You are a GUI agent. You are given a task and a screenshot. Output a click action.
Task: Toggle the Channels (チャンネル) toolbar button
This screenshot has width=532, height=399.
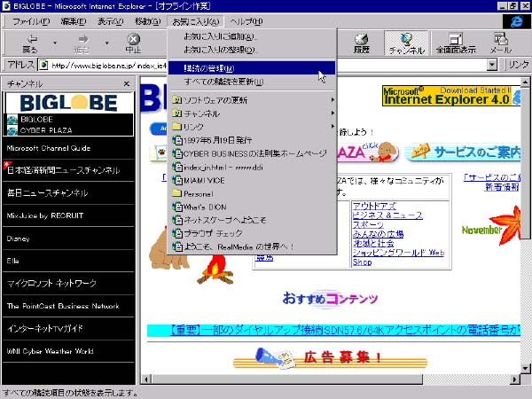(407, 43)
